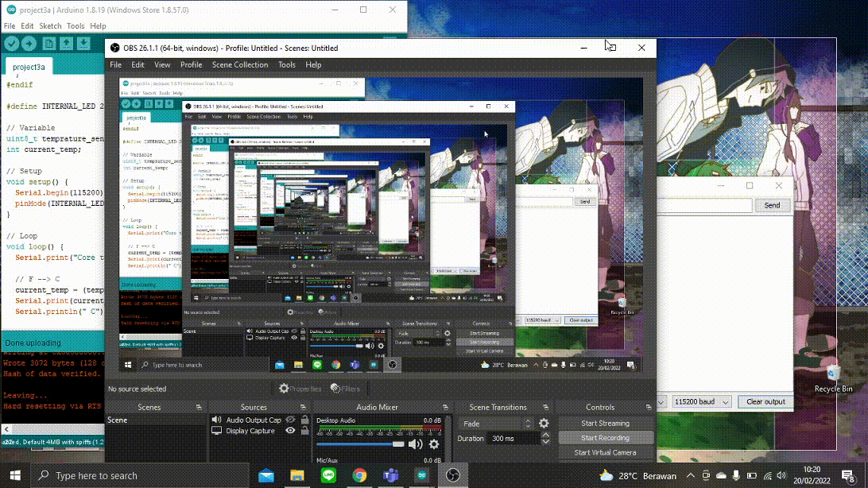Open Fade transition dropdown
This screenshot has height=488, width=868.
(x=497, y=424)
